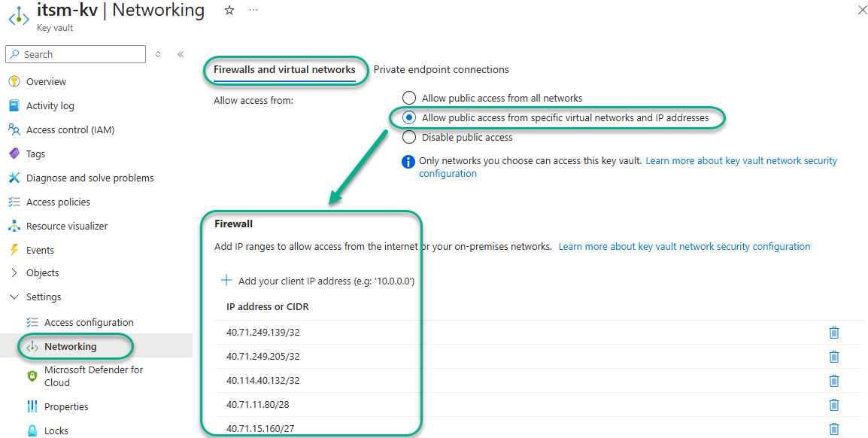Open the Learn more link under Firewall
The width and height of the screenshot is (868, 438).
[684, 246]
